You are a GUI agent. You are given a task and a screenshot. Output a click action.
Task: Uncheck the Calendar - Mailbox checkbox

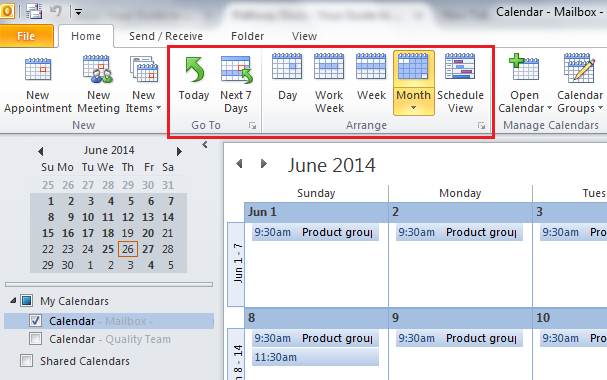click(x=36, y=321)
